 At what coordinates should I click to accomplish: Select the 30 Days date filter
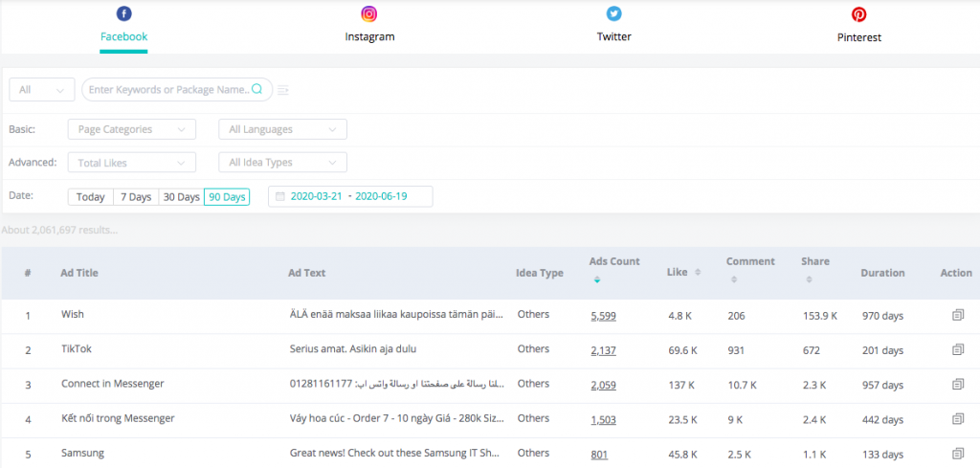tap(181, 197)
